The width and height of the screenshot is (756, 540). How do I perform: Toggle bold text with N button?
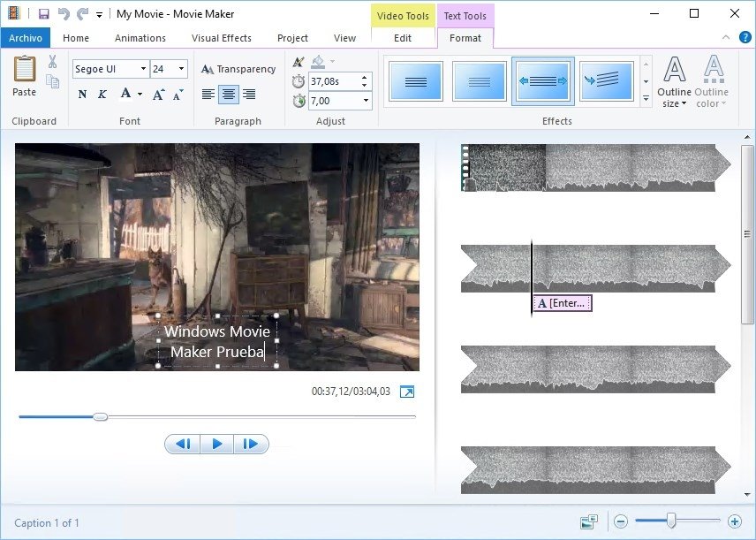(x=82, y=94)
